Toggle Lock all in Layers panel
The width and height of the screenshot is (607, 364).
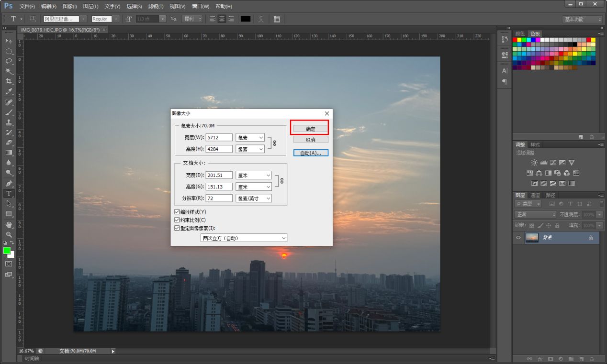[x=558, y=225]
